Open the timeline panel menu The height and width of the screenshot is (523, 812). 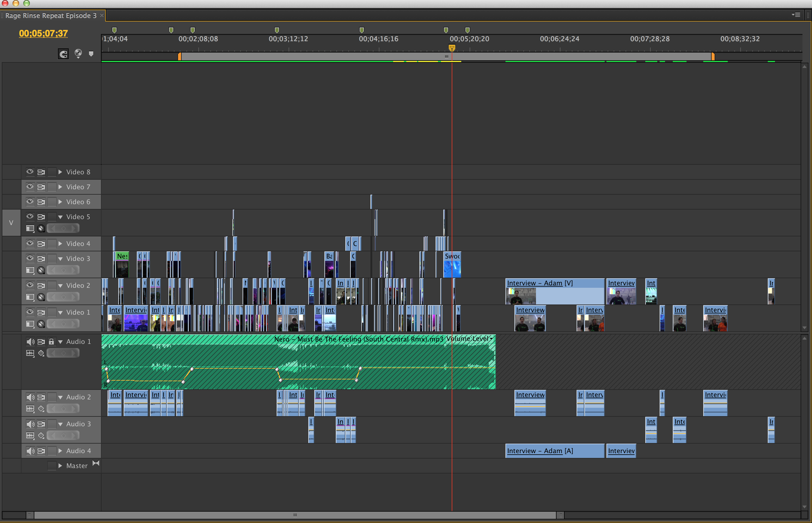pos(796,15)
